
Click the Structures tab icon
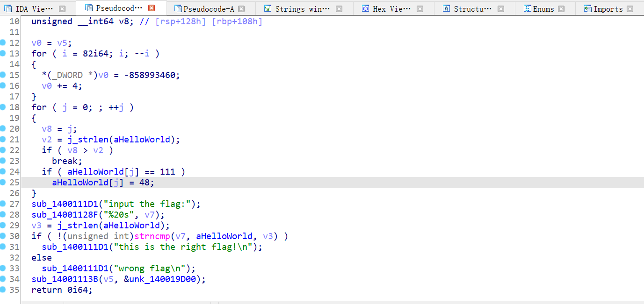[447, 9]
